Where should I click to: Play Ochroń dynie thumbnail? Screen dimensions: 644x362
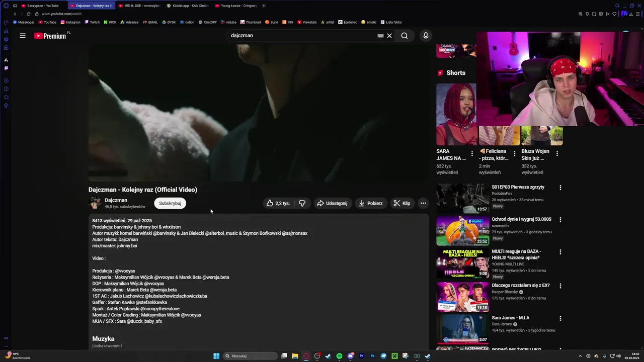pos(462,231)
